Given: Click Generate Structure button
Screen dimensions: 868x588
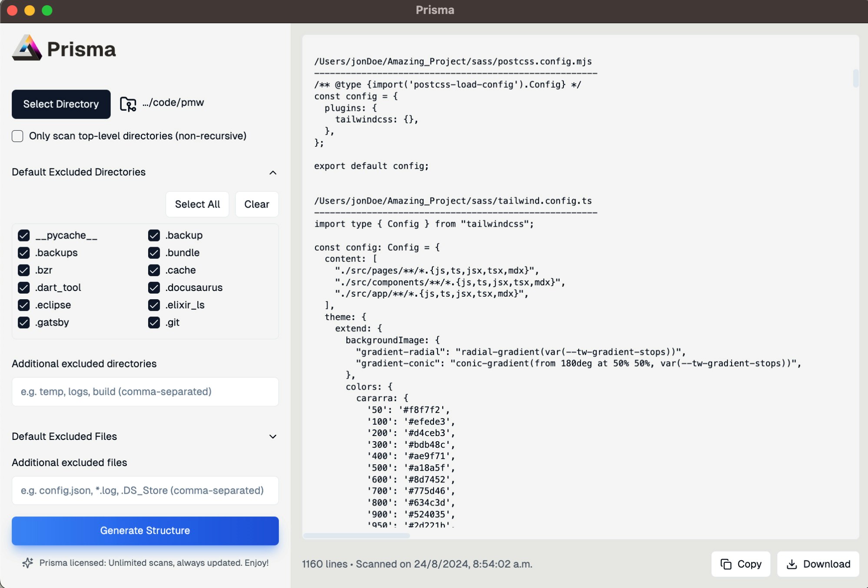Looking at the screenshot, I should 145,531.
